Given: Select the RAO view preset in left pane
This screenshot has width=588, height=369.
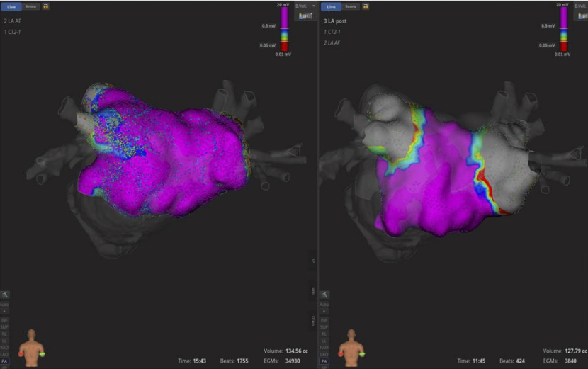Looking at the screenshot, I should pyautogui.click(x=5, y=348).
